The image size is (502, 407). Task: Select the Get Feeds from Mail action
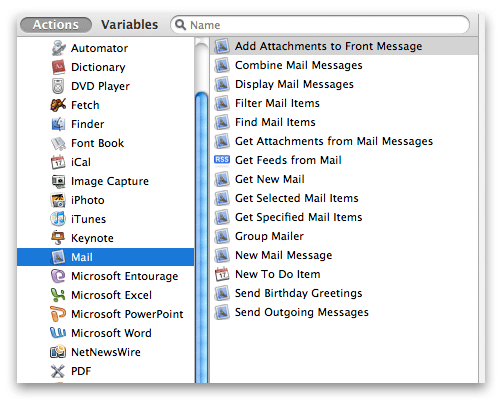[x=344, y=160]
